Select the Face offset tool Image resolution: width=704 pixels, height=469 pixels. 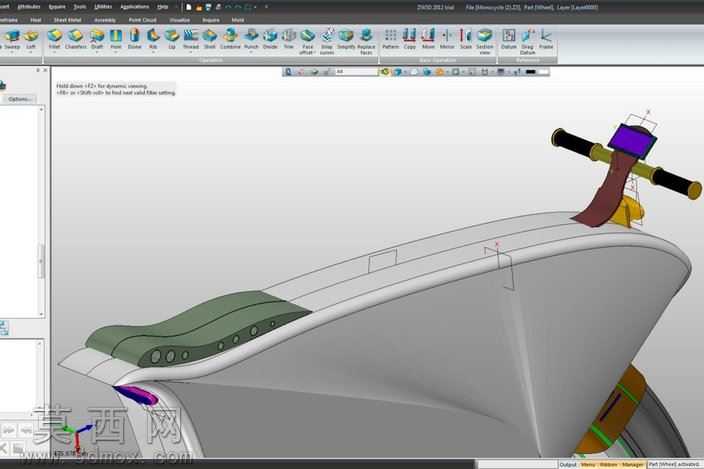click(308, 42)
